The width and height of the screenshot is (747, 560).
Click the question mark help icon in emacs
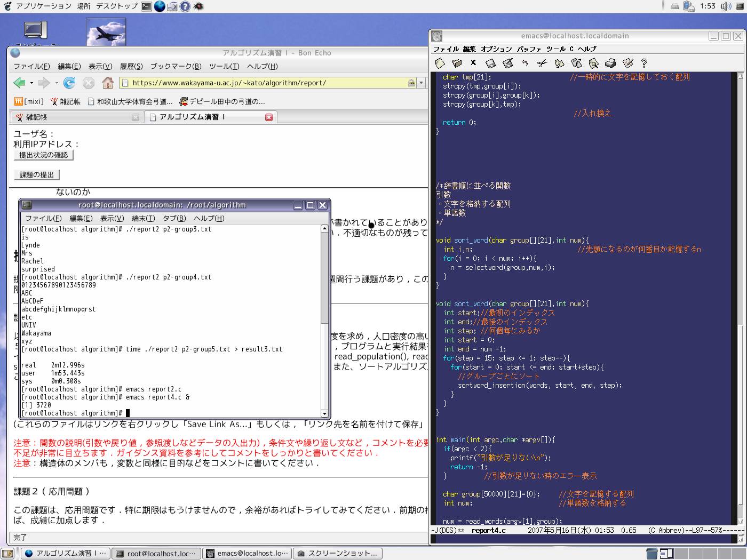644,63
